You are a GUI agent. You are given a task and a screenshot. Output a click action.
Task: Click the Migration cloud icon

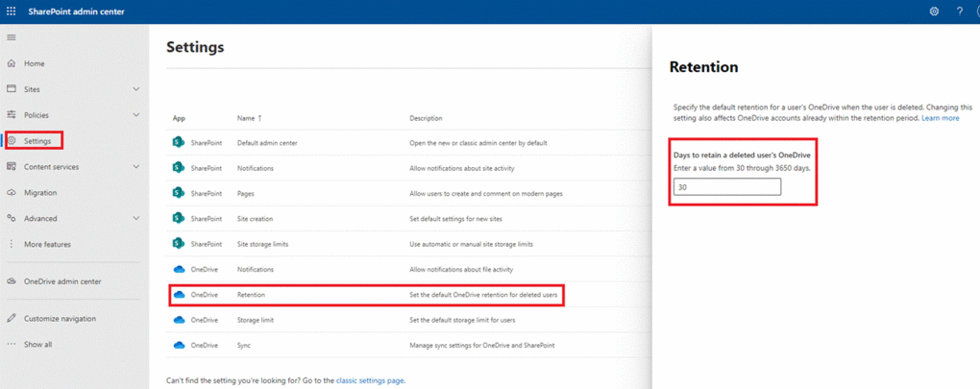tap(12, 193)
